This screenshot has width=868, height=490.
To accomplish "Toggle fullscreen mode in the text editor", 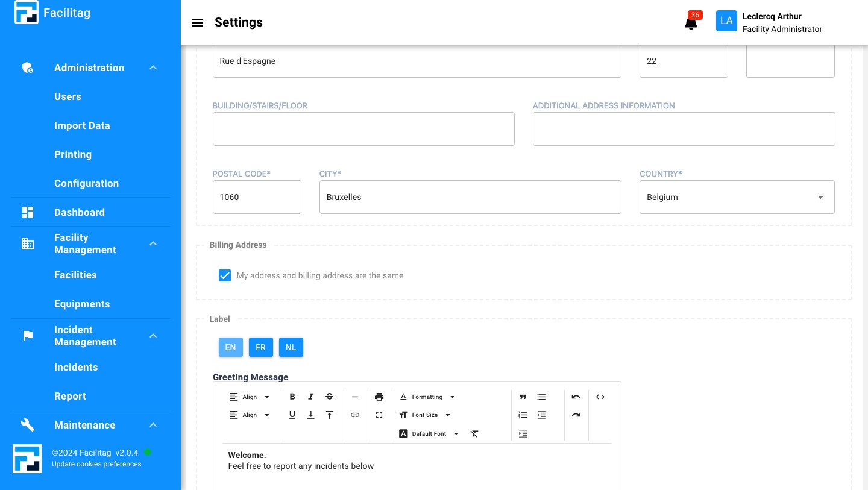I will tap(379, 415).
